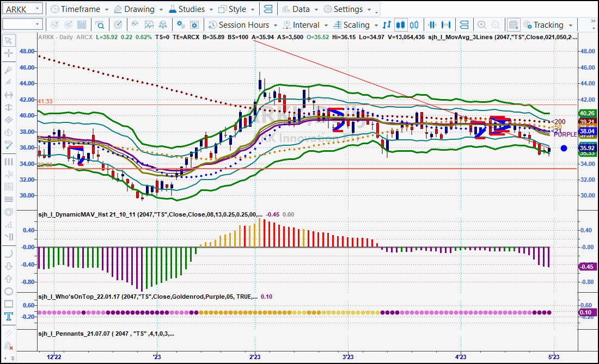The width and height of the screenshot is (599, 364).
Task: Open the framed gear window settings icon
Action: [x=194, y=25]
